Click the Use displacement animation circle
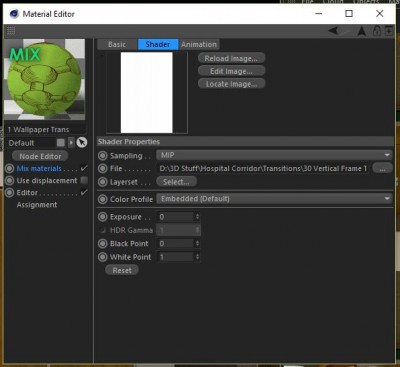The image size is (400, 367). [x=10, y=180]
